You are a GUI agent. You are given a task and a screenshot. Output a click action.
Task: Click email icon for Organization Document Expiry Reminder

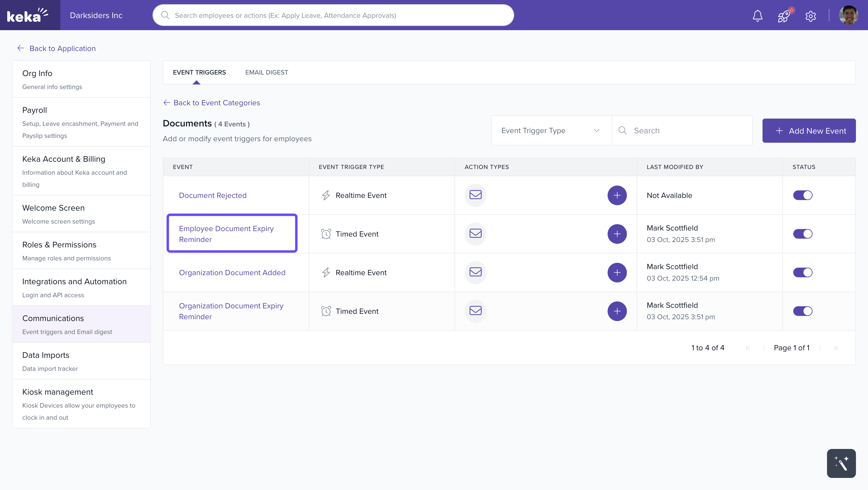(x=475, y=310)
